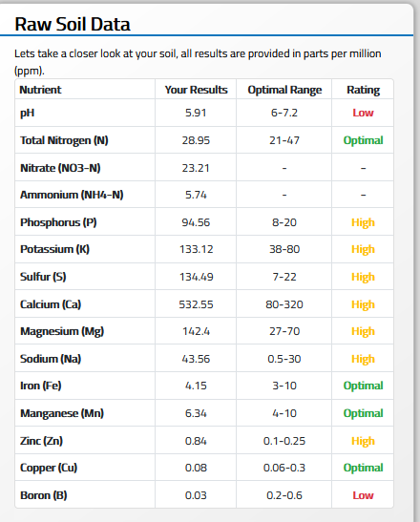
Task: Select the pH row label
Action: (x=27, y=113)
